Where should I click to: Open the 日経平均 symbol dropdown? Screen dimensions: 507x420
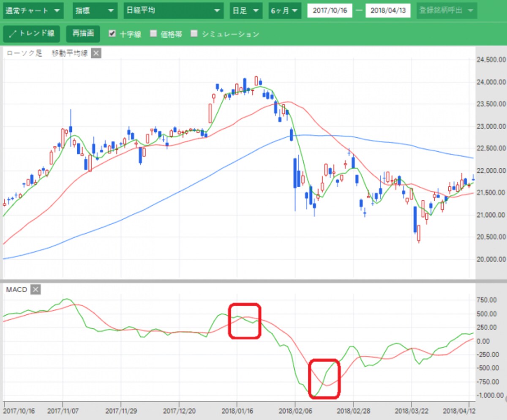coord(173,11)
